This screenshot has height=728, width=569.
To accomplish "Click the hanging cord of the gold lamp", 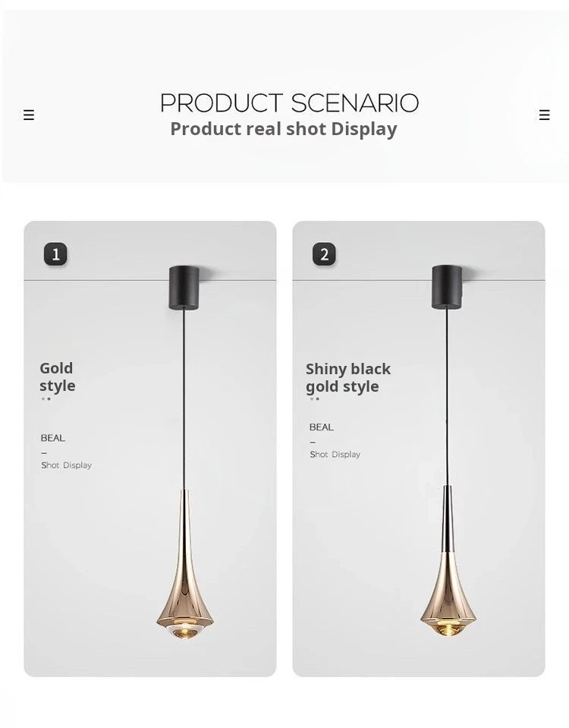I will [x=184, y=399].
